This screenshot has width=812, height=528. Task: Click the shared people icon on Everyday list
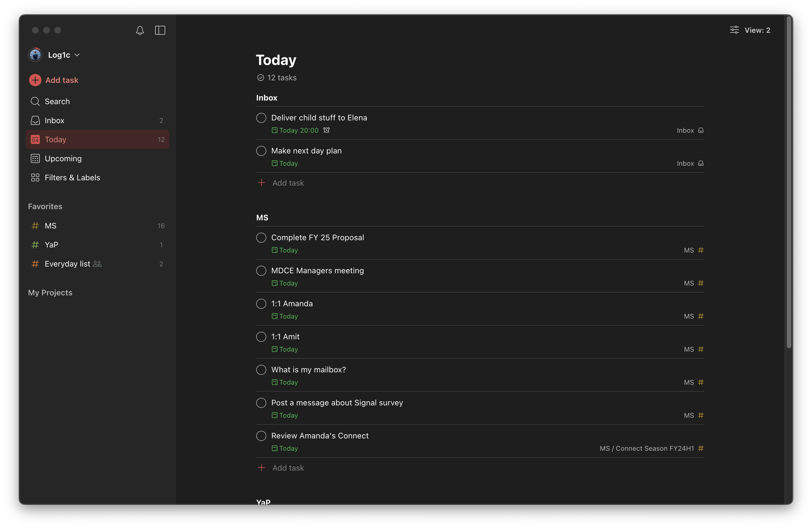point(97,264)
